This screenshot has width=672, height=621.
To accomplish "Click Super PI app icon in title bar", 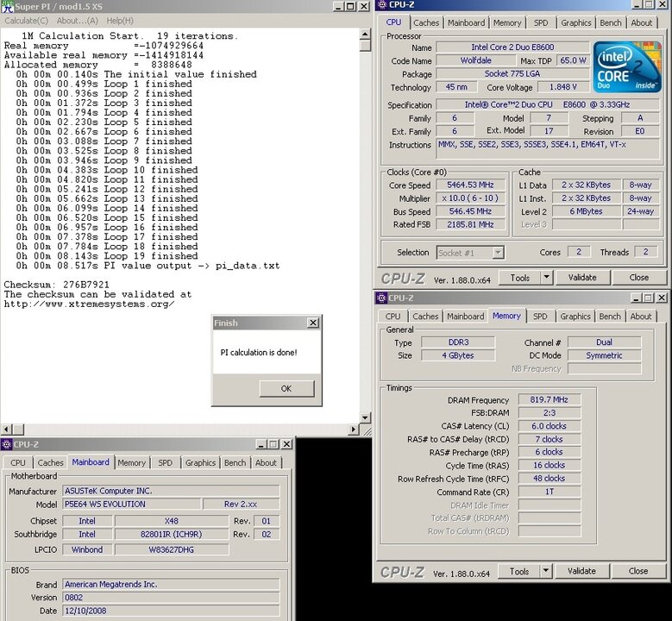I will tap(7, 6).
